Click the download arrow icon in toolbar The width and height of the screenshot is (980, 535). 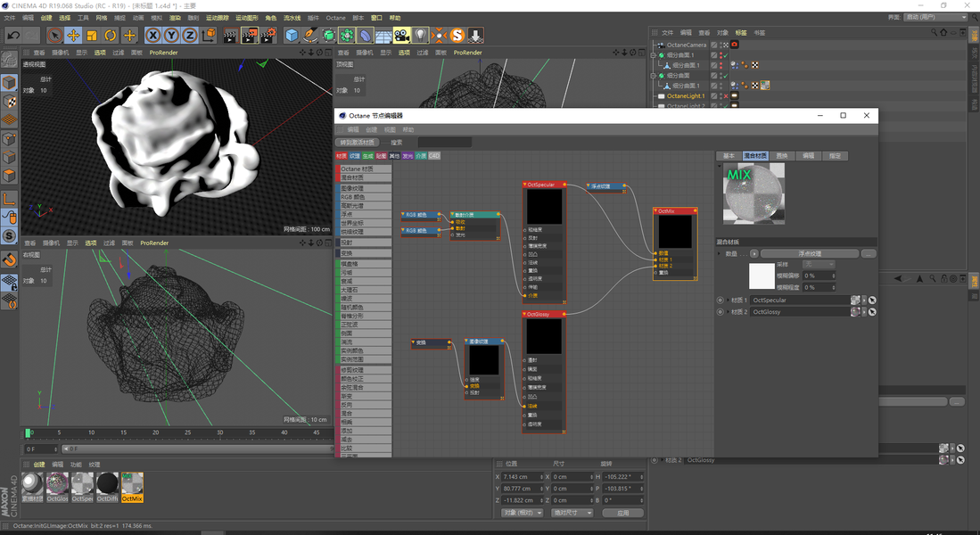(475, 36)
